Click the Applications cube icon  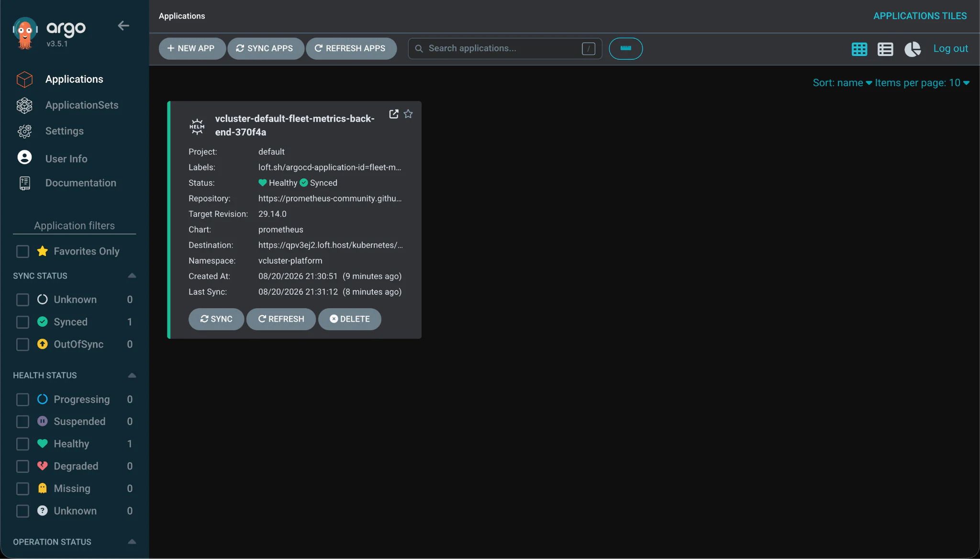tap(24, 79)
